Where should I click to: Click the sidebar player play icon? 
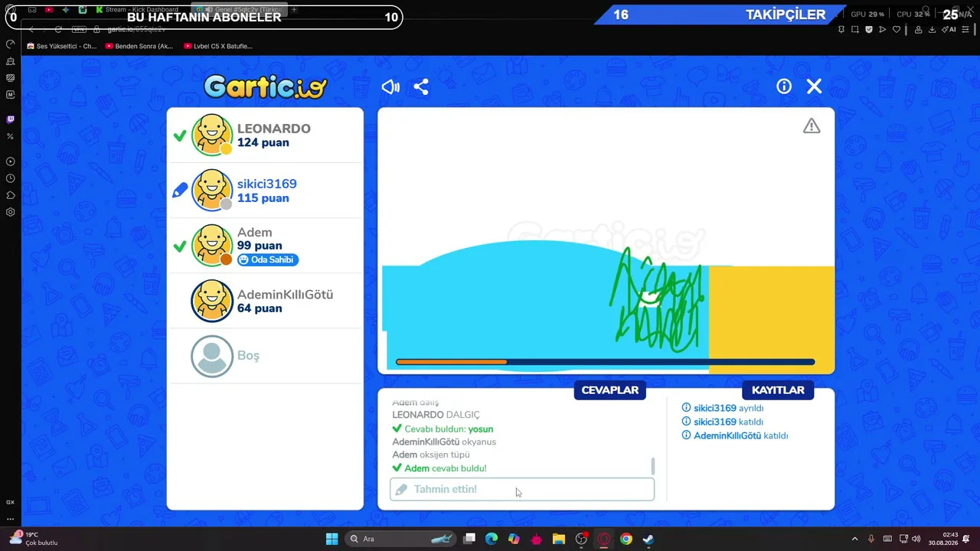tap(11, 161)
